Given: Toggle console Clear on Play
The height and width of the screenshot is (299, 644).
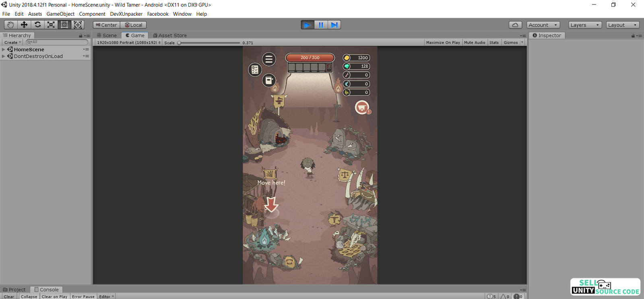Looking at the screenshot, I should [54, 297].
